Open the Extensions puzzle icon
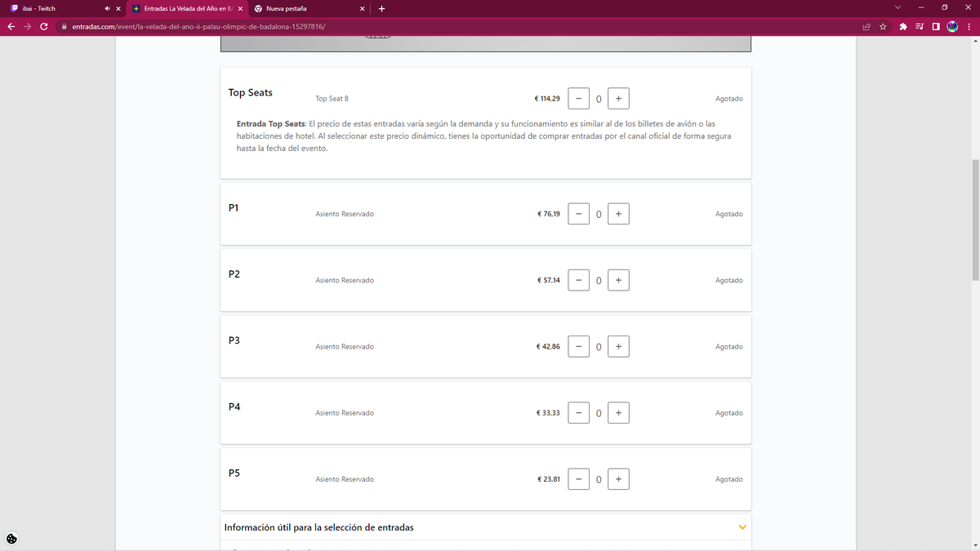The width and height of the screenshot is (980, 551). (x=902, y=27)
